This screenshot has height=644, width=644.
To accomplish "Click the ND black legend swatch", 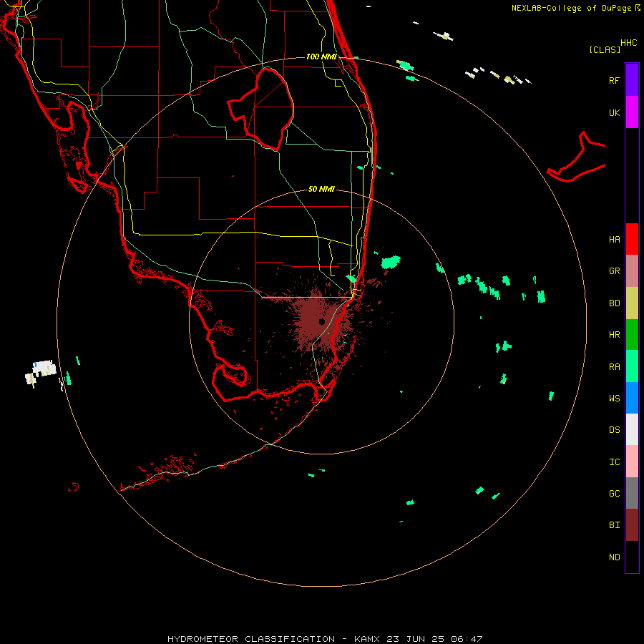I will (632, 557).
